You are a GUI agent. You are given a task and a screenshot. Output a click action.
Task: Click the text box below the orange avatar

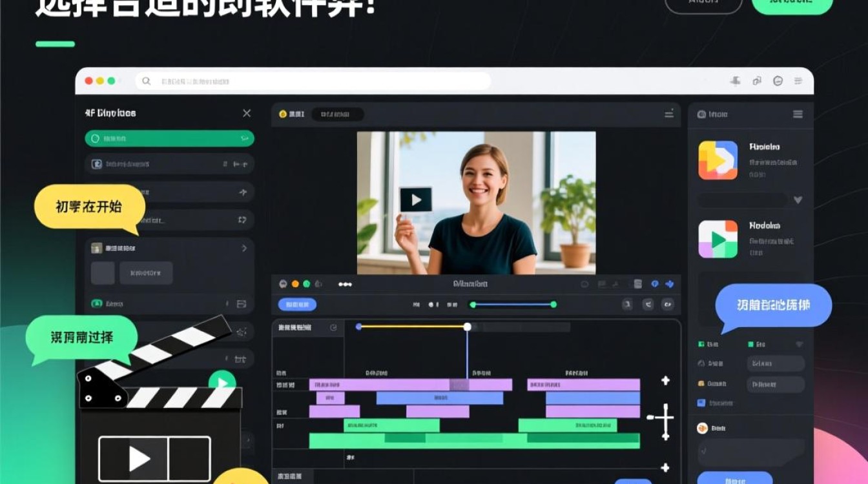coord(751,453)
